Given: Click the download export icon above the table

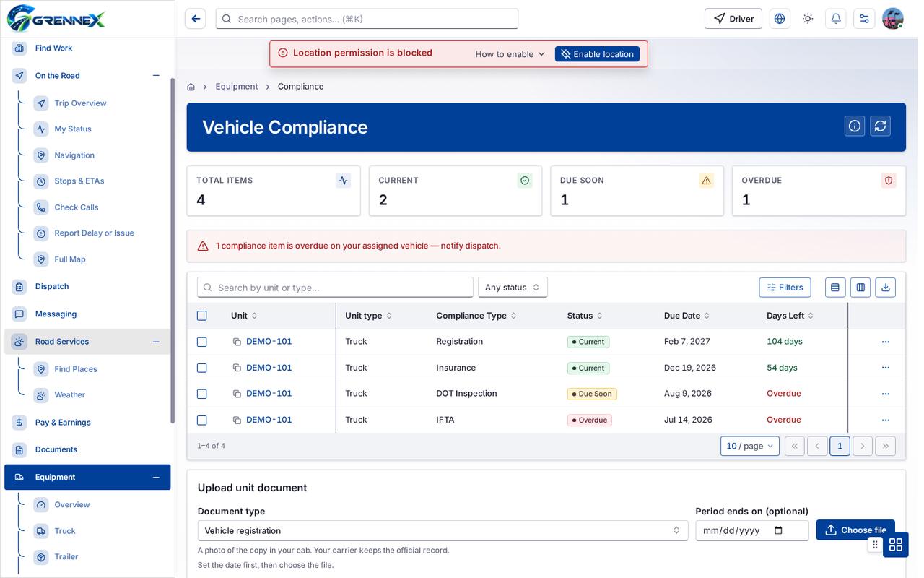Looking at the screenshot, I should 886,287.
